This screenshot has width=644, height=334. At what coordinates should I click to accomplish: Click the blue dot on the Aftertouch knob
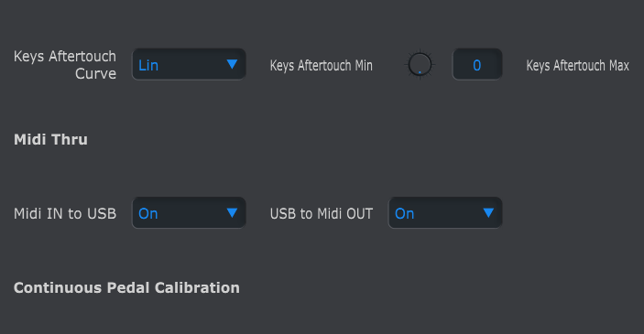[x=420, y=72]
